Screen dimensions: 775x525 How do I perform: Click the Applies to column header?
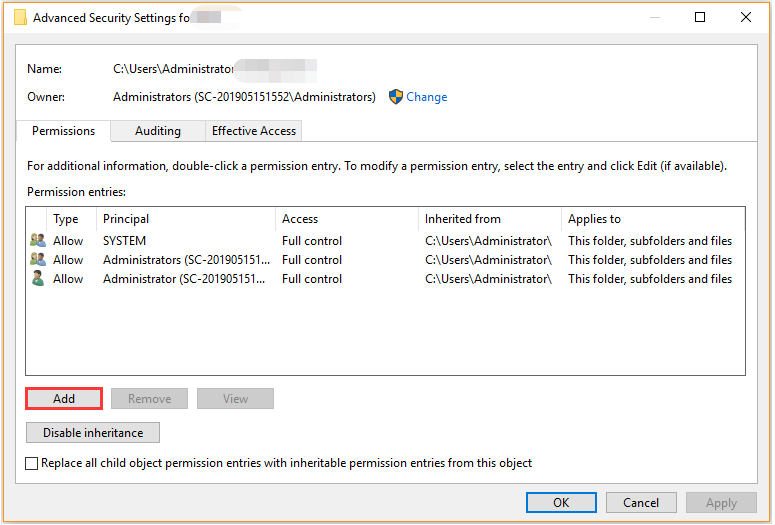pos(595,219)
